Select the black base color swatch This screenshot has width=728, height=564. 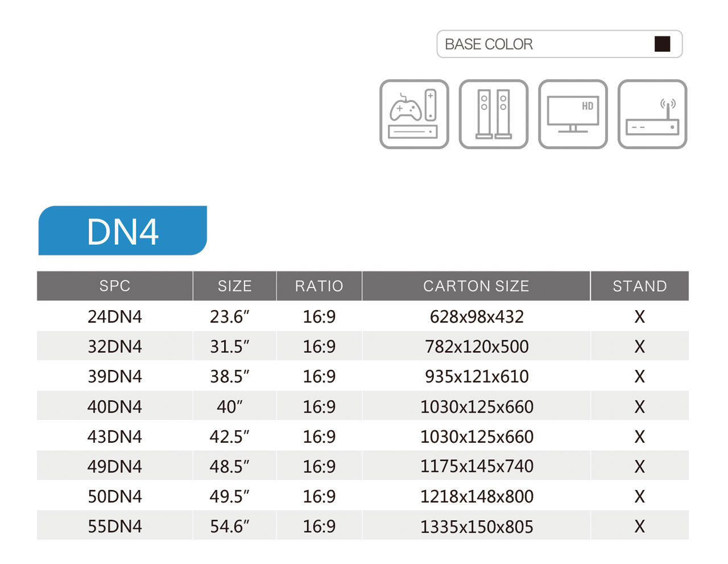coord(662,44)
